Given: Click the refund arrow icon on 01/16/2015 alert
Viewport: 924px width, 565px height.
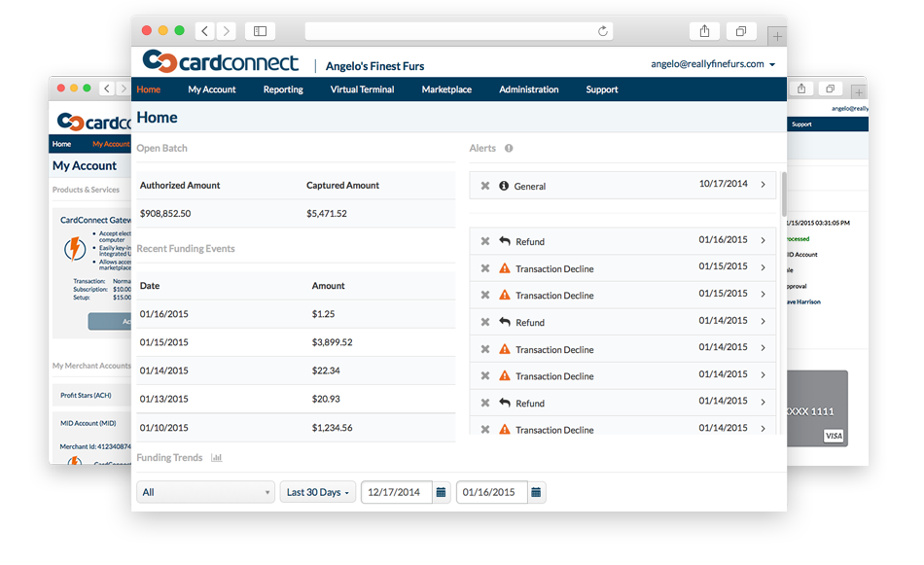Looking at the screenshot, I should (x=505, y=240).
